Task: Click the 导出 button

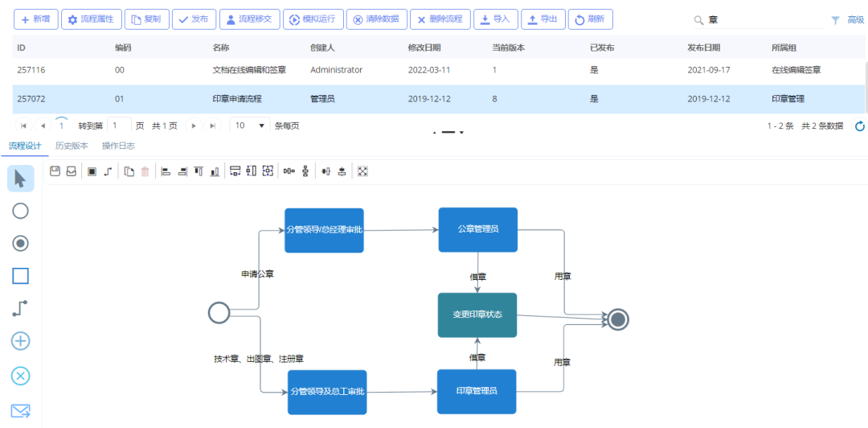Action: pos(543,19)
